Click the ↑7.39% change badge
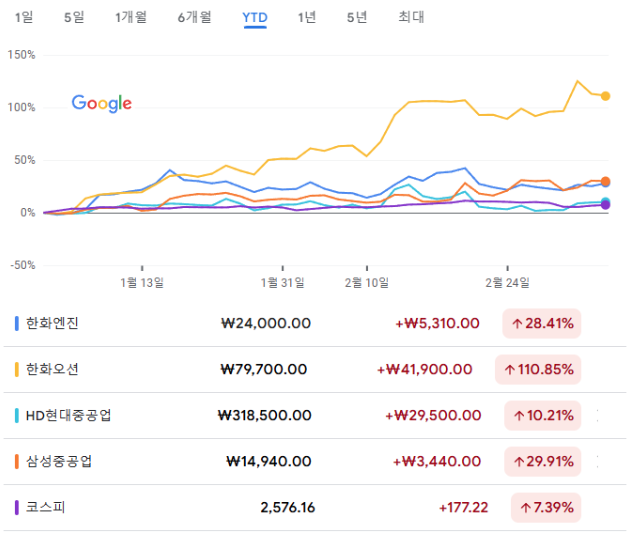Screen dimensions: 644x538 [546, 508]
